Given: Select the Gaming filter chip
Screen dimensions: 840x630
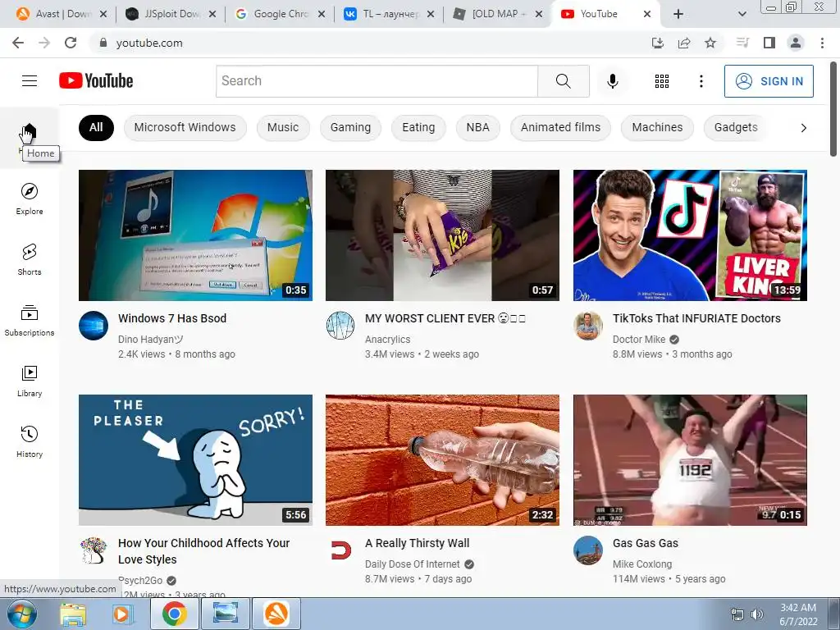Looking at the screenshot, I should pyautogui.click(x=350, y=127).
